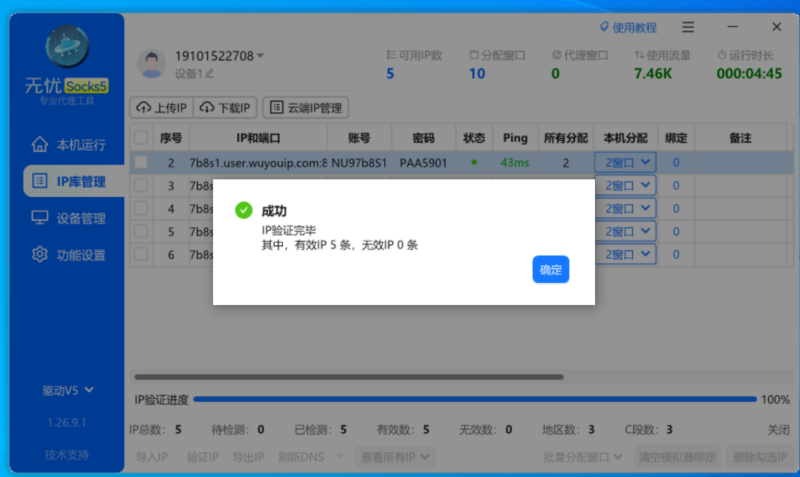The image size is (800, 477).
Task: Click the Ping column header
Action: coord(515,138)
